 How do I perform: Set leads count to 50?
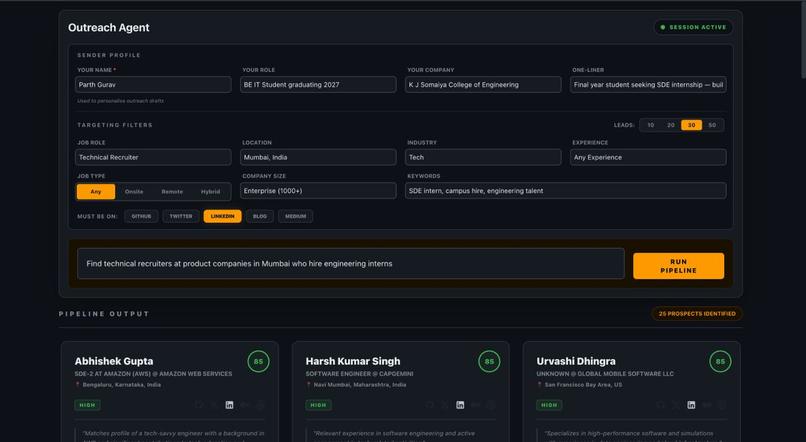tap(712, 125)
